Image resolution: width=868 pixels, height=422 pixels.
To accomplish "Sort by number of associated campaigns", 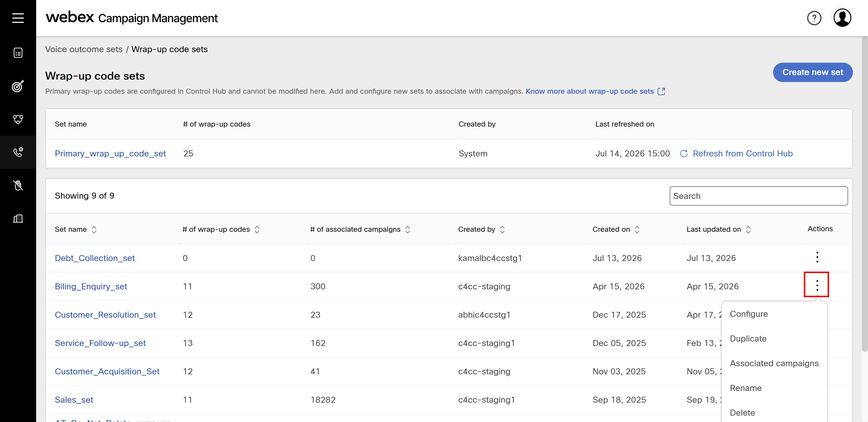I will click(407, 230).
